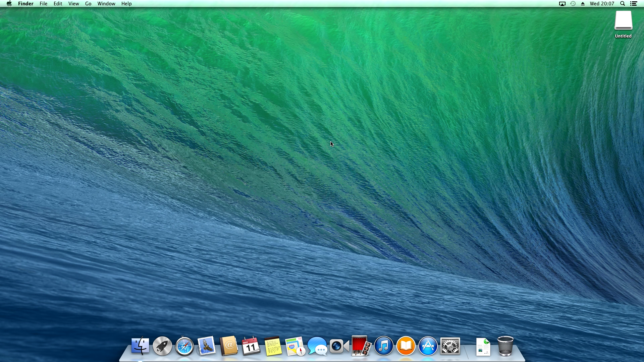644x362 pixels.
Task: Open Maps icon in Dock
Action: pos(295,346)
